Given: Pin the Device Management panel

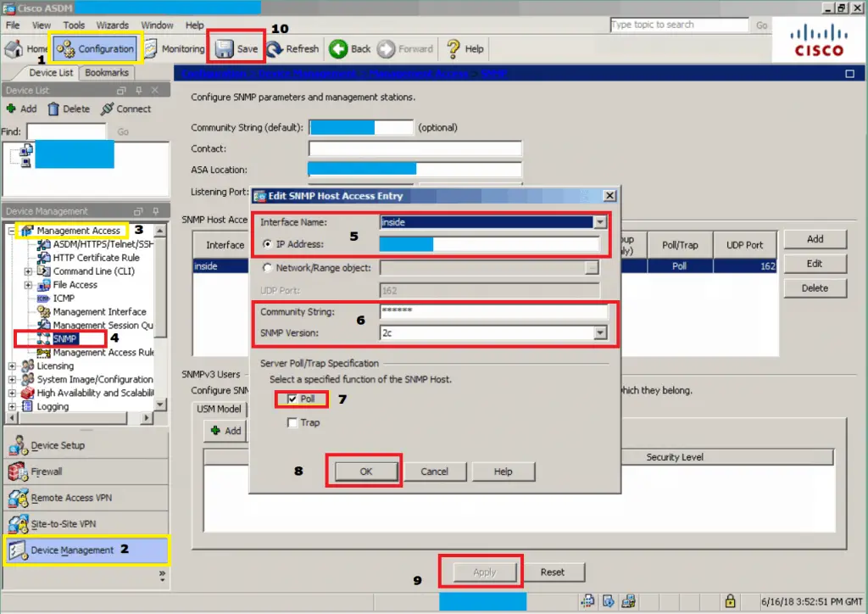Looking at the screenshot, I should click(156, 211).
